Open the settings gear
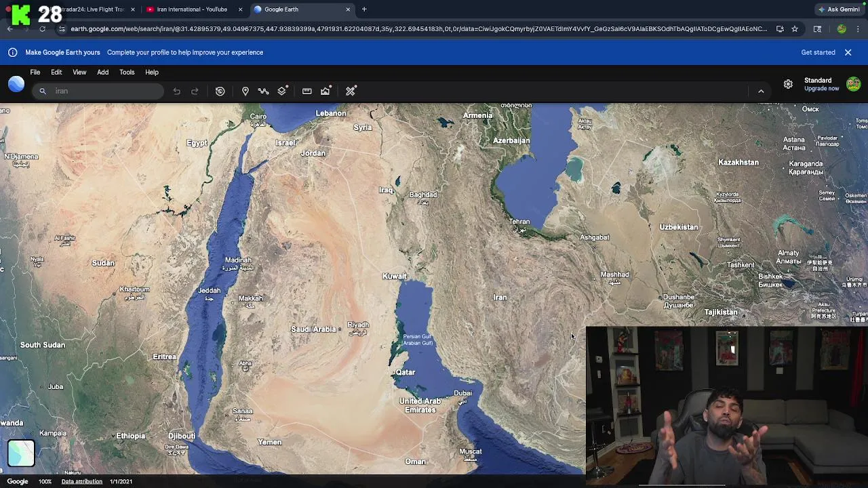This screenshot has height=488, width=868. tap(788, 84)
